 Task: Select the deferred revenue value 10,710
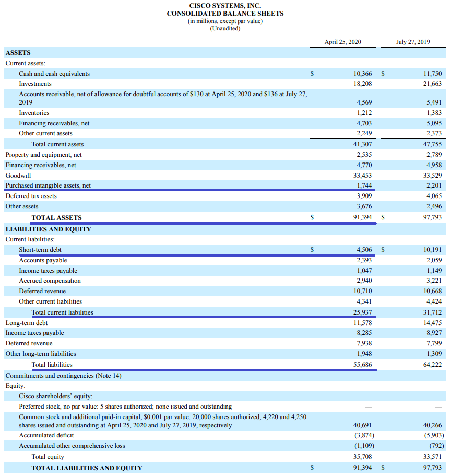click(x=362, y=291)
